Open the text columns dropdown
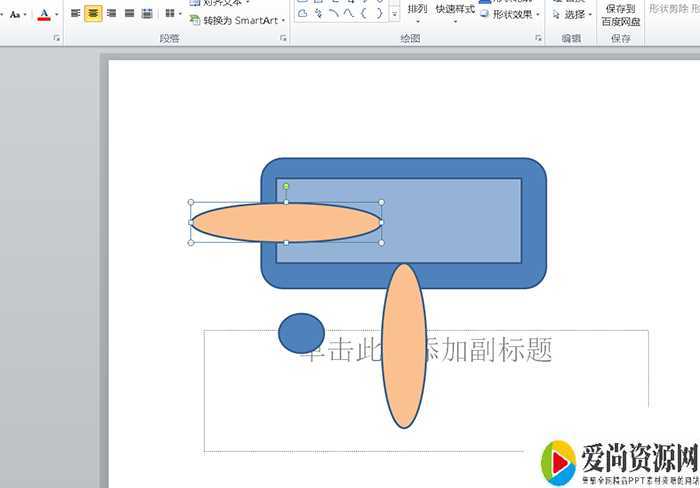700x488 pixels. pyautogui.click(x=172, y=14)
